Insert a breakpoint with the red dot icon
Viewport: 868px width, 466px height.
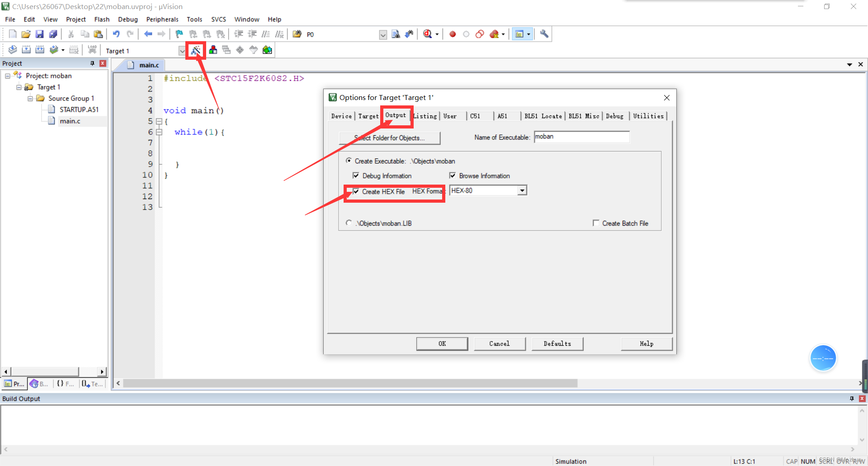click(x=453, y=34)
